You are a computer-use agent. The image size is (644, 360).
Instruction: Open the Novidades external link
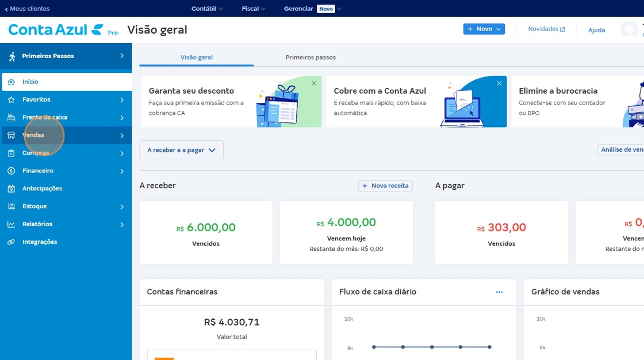[x=546, y=29]
